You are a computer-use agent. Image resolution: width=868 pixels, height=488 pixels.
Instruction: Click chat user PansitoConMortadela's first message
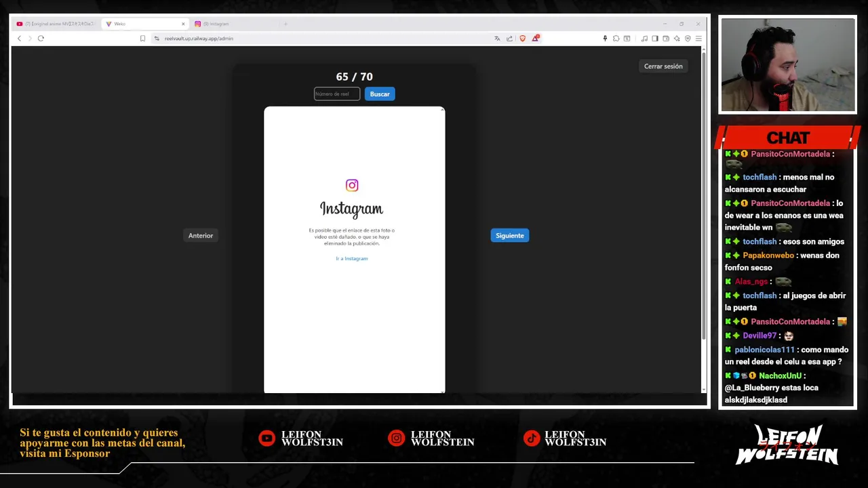(779, 159)
